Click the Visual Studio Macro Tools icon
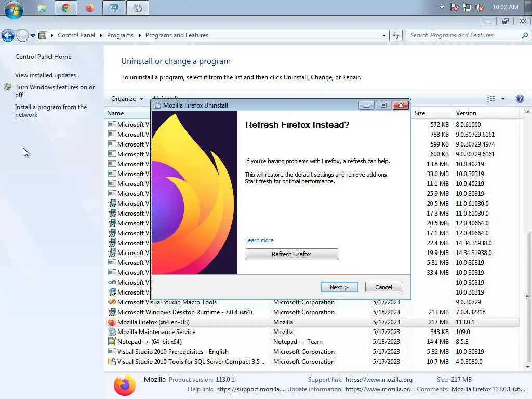The height and width of the screenshot is (399, 532). coord(112,302)
